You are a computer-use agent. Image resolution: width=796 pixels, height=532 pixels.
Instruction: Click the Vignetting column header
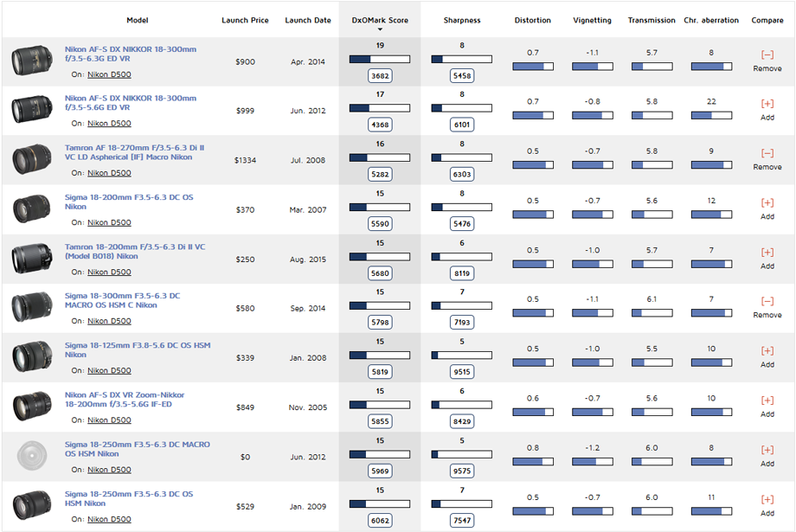click(592, 20)
